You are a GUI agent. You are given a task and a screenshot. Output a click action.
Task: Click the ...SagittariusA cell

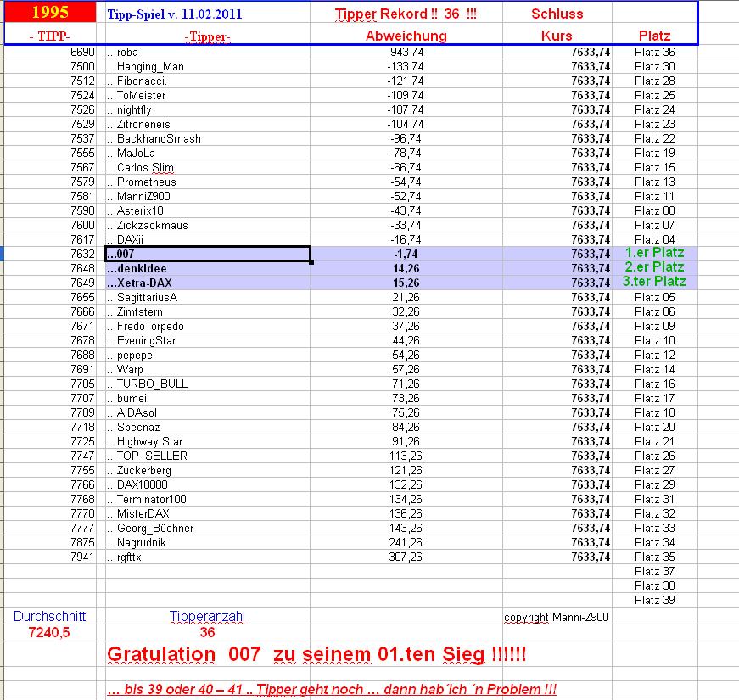[208, 298]
